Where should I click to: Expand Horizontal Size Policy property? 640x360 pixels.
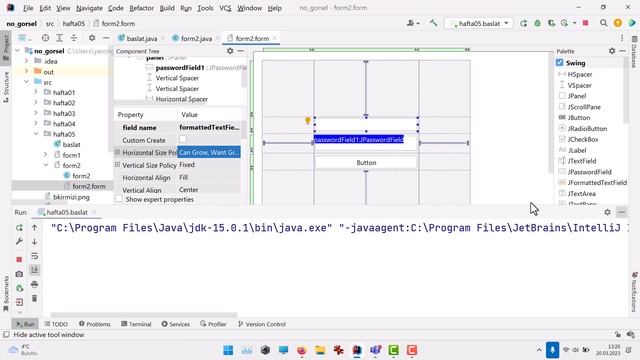[x=118, y=152]
